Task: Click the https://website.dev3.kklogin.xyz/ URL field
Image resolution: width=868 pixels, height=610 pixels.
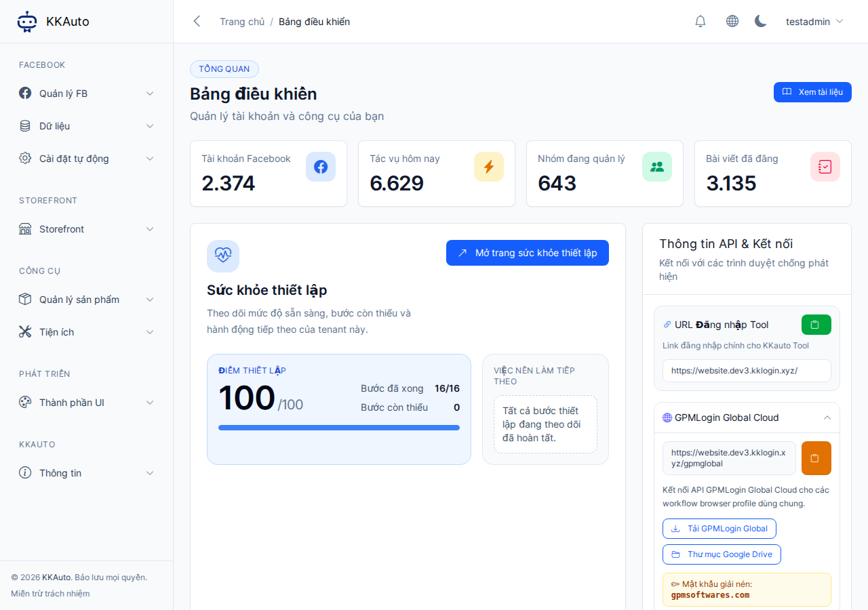Action: coord(747,371)
